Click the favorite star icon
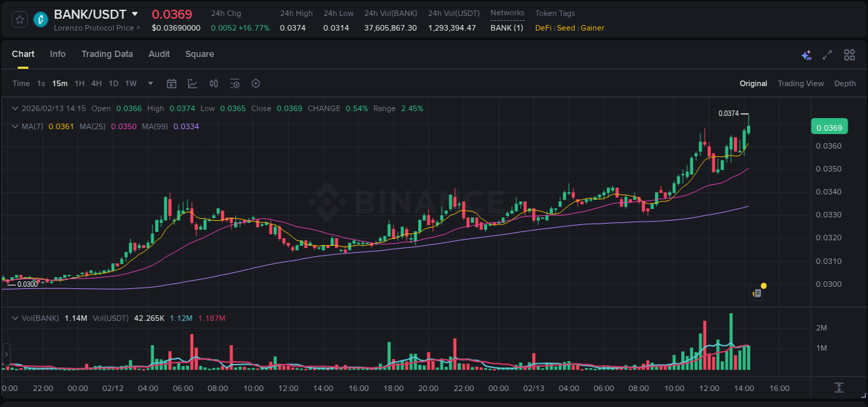This screenshot has height=407, width=868. tap(18, 19)
